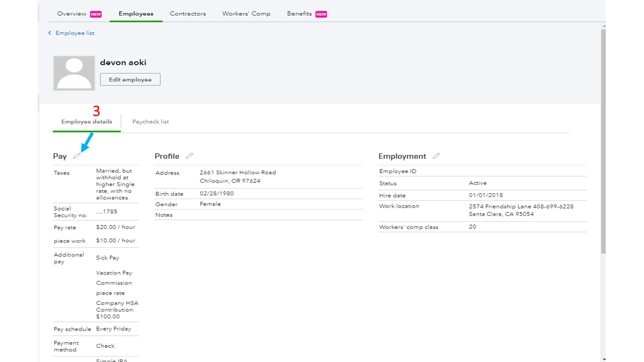Edit the Pay section using its pencil icon

coord(77,156)
